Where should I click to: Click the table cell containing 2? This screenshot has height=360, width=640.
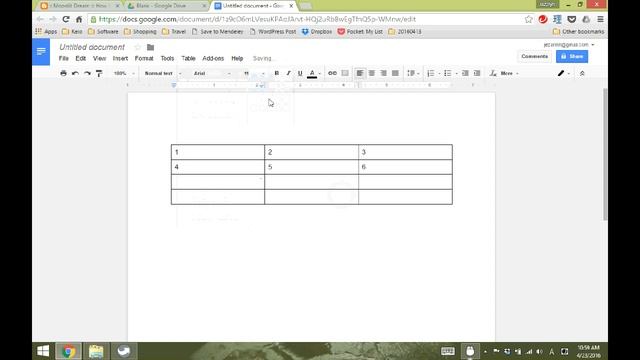coord(311,152)
